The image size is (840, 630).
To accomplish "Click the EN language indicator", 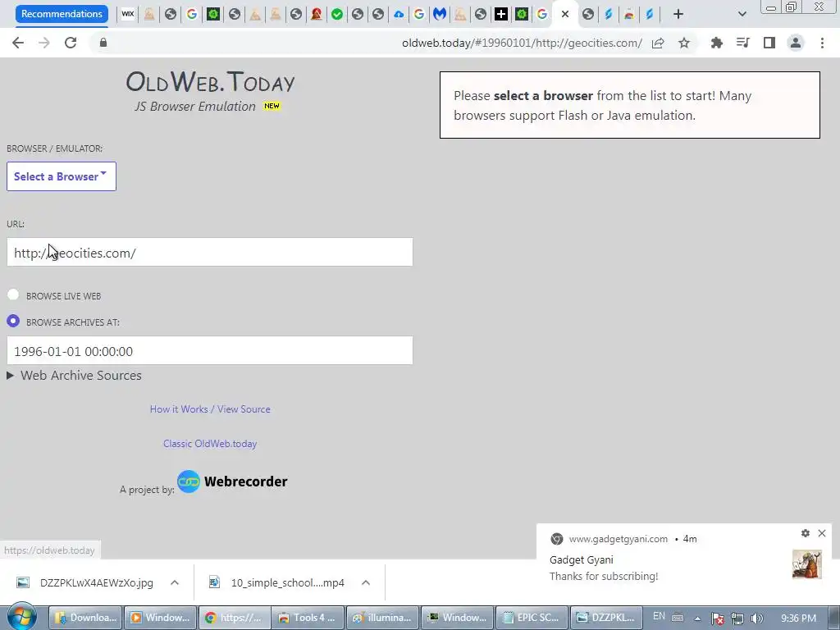I will point(659,616).
